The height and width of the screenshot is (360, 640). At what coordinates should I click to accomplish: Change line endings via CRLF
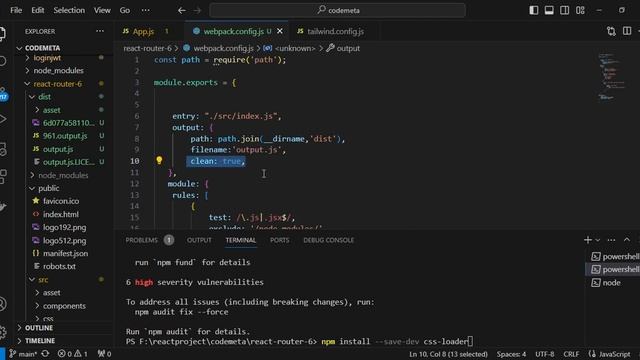571,354
